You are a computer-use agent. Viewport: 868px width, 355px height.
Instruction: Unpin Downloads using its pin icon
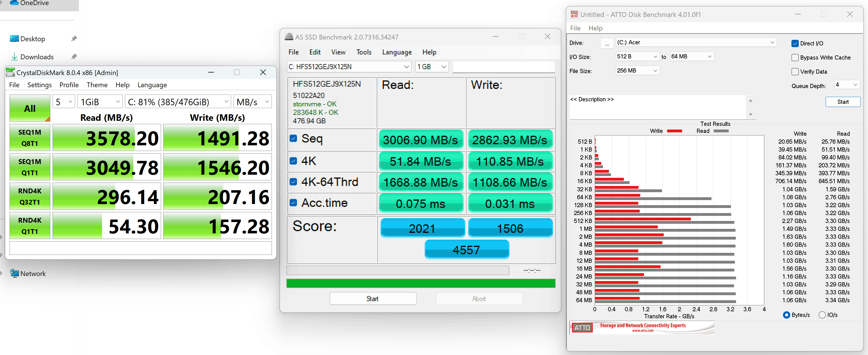tap(74, 57)
